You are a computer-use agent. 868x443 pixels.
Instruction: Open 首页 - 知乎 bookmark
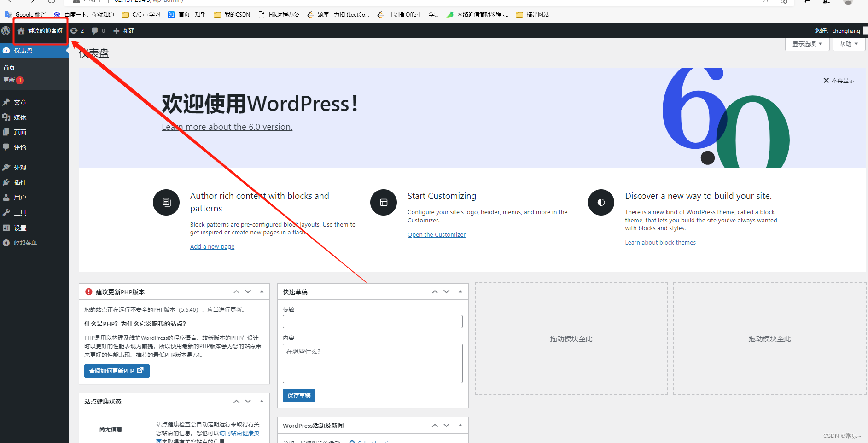coord(187,15)
